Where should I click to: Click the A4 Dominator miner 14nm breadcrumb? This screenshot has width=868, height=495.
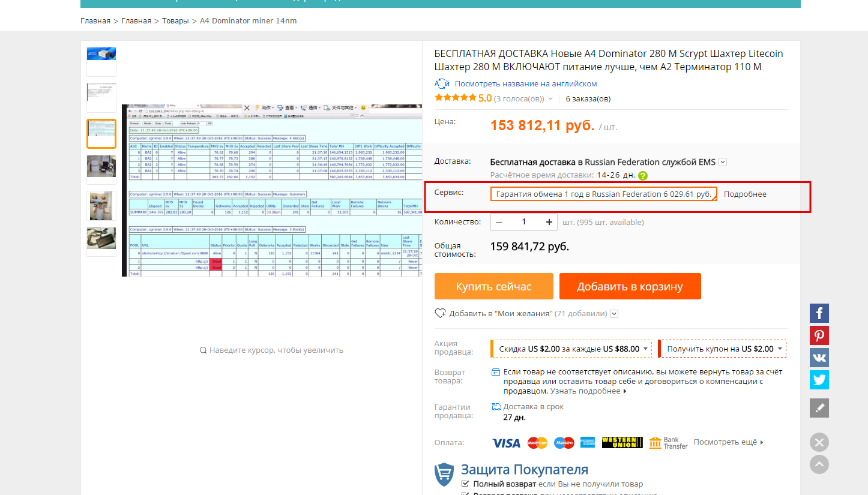249,21
